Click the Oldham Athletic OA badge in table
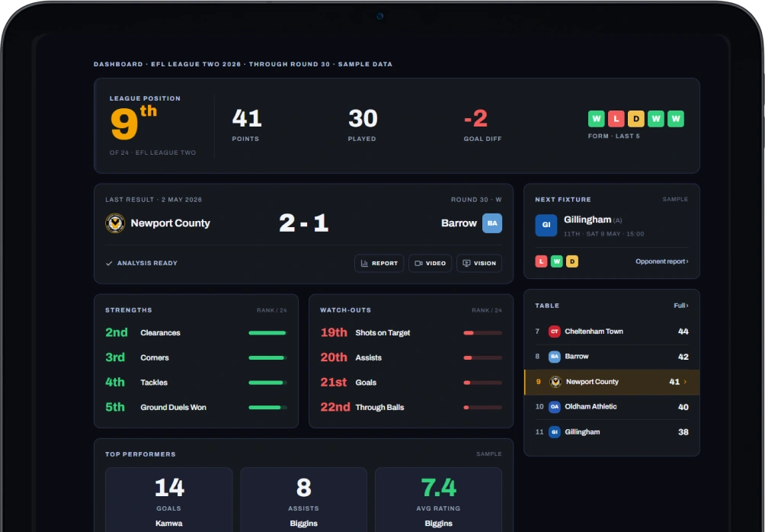The height and width of the screenshot is (532, 765). click(x=554, y=406)
